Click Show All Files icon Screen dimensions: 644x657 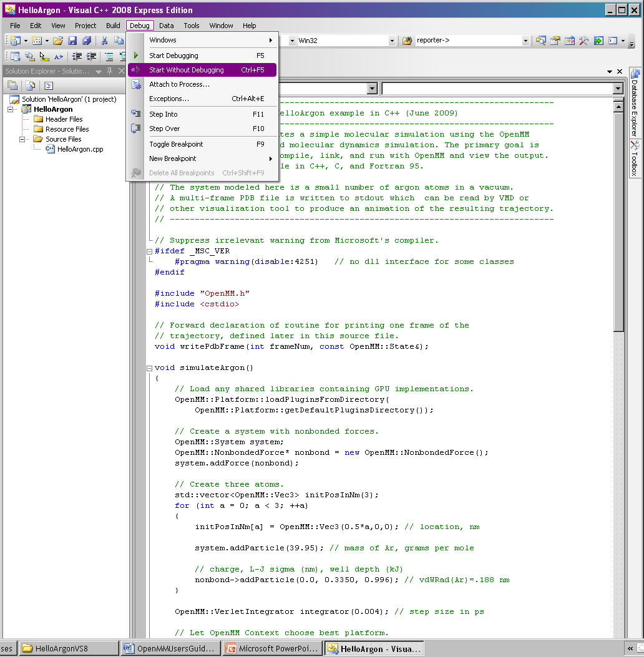(31, 86)
